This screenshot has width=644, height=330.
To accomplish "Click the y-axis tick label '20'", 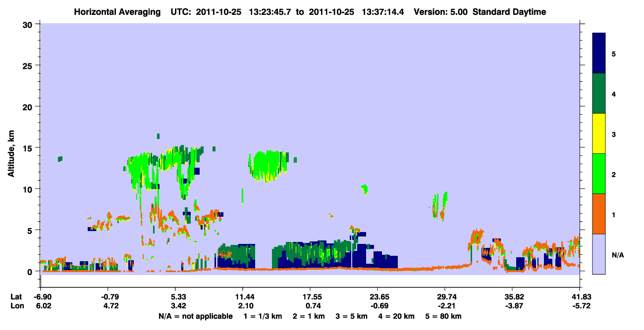I will click(29, 106).
